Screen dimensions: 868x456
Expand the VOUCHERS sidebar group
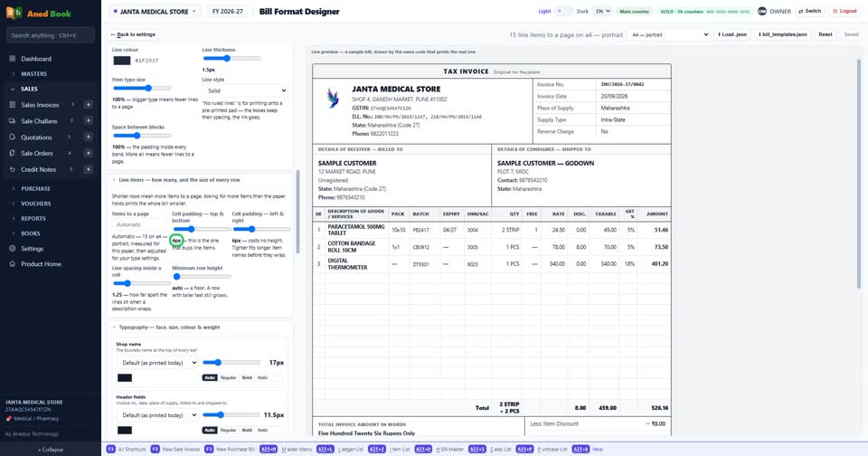(x=50, y=204)
